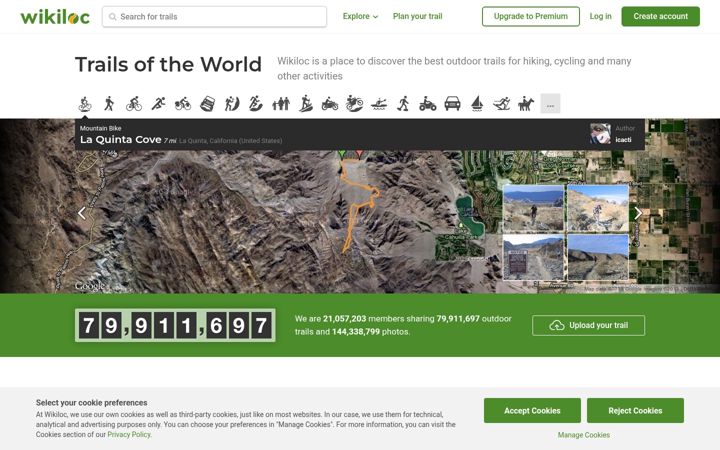Select the Horseback Riding activity icon

(526, 104)
